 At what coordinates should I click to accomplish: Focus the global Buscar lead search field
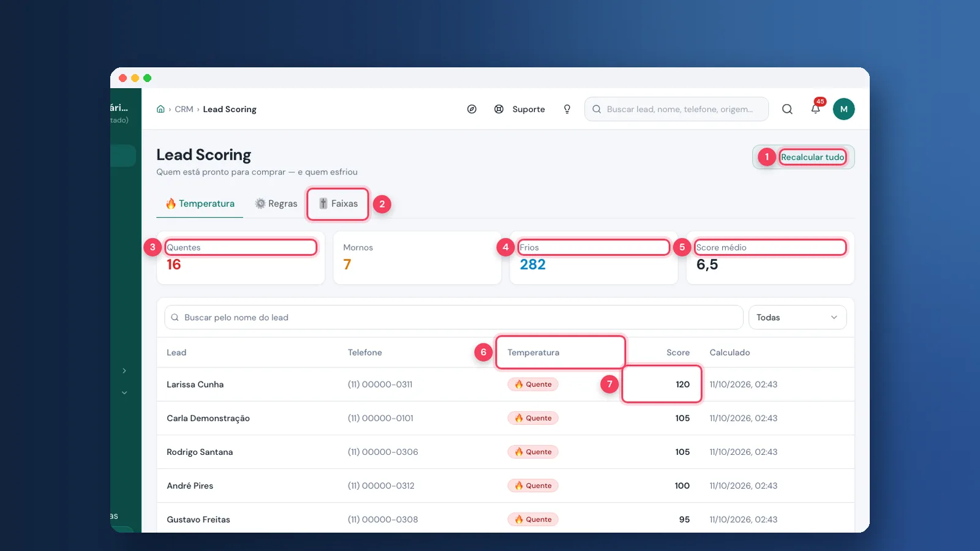click(x=676, y=109)
